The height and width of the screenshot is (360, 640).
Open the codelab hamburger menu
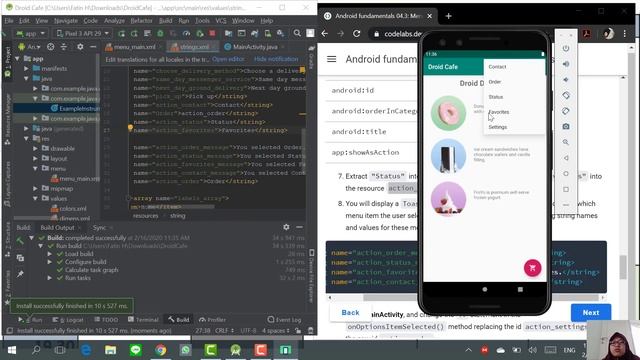tap(331, 59)
